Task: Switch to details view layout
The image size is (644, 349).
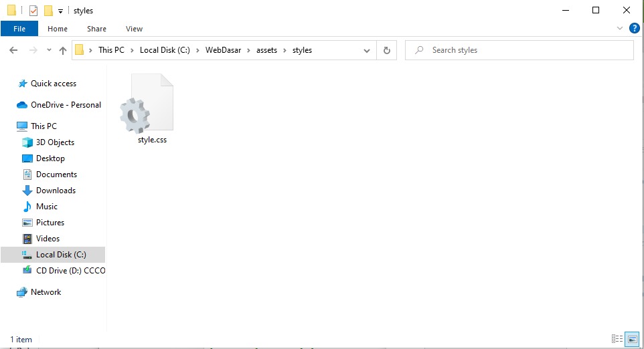Action: point(617,339)
